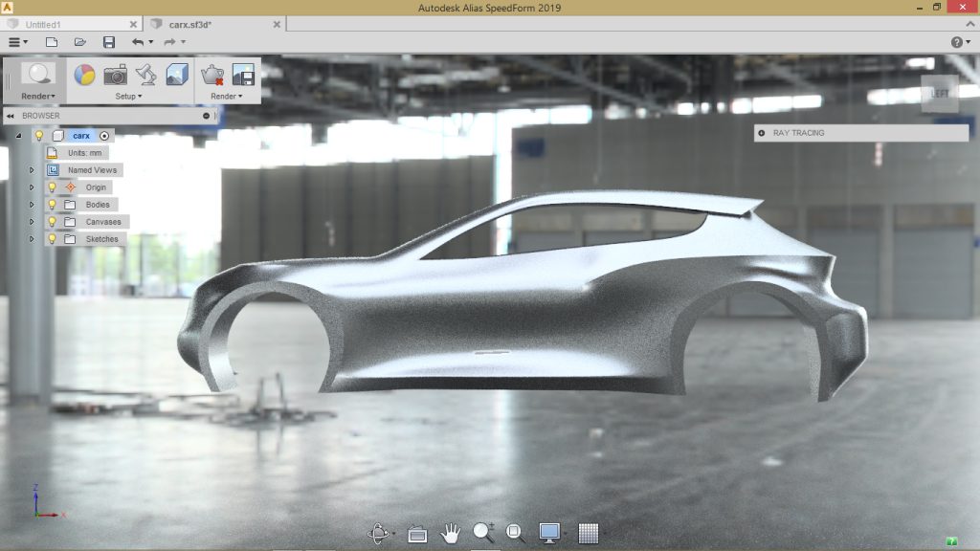Open the scene Appearance color-ball icon in Setup

click(85, 74)
